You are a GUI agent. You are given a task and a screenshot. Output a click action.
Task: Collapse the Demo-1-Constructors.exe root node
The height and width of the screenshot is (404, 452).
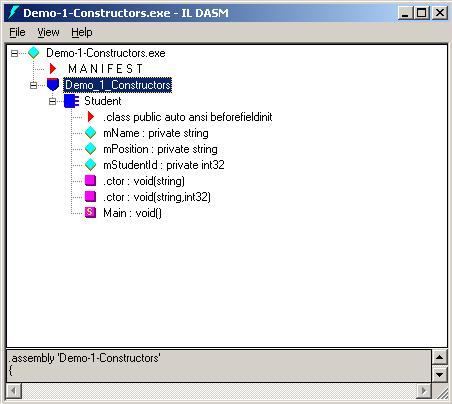[x=14, y=53]
